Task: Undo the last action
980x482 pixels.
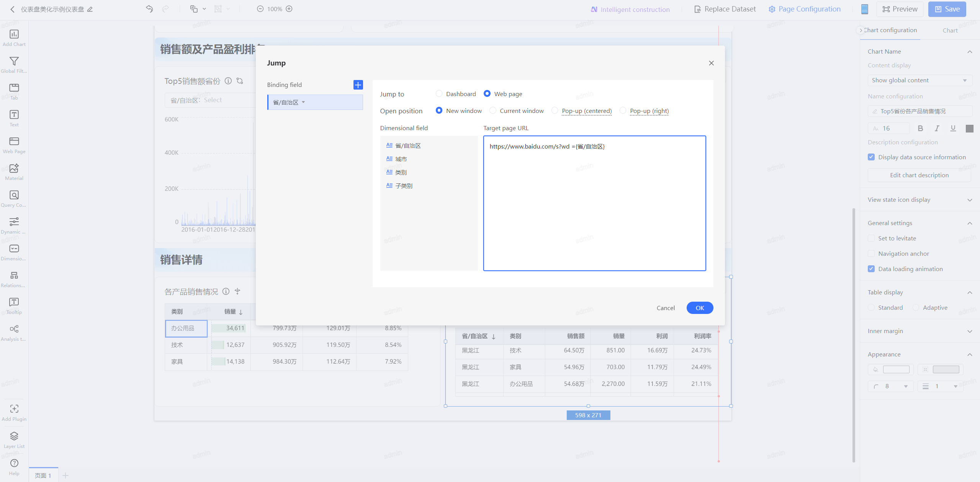Action: 149,9
